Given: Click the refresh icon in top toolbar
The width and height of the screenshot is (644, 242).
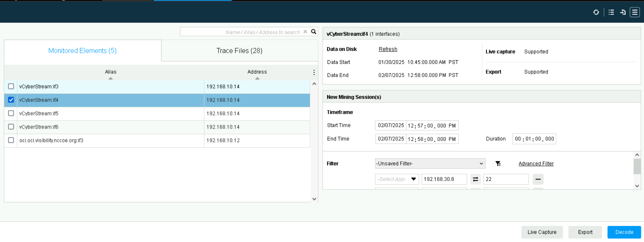Looking at the screenshot, I should click(x=596, y=12).
